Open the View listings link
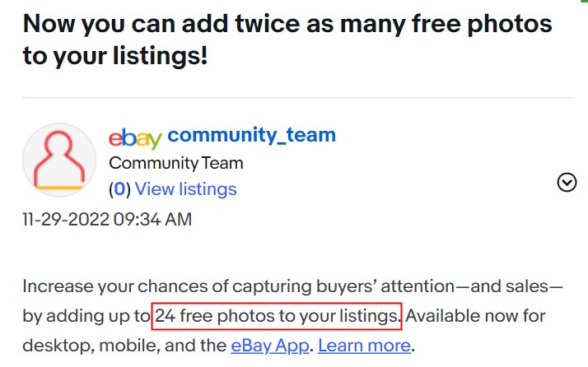This screenshot has width=588, height=367. click(x=185, y=189)
